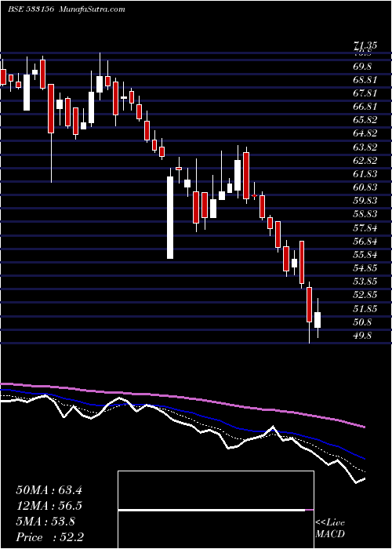Click the 68.81 price axis label

click(x=365, y=79)
